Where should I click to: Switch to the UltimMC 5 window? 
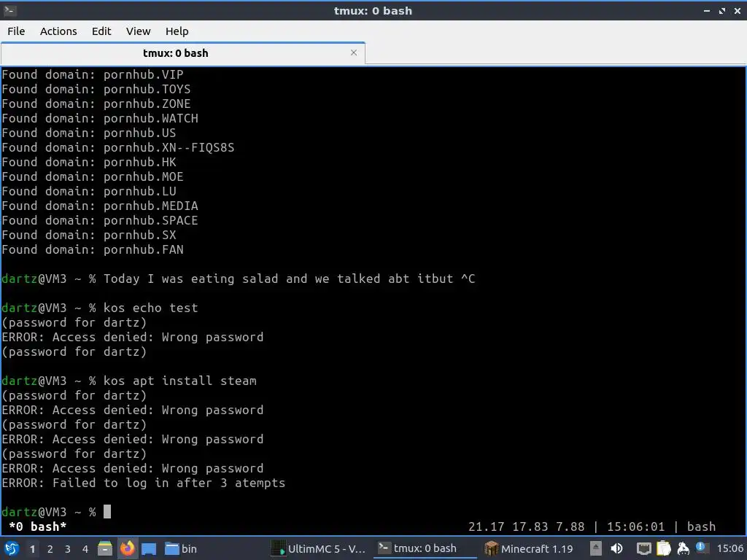[x=318, y=548]
